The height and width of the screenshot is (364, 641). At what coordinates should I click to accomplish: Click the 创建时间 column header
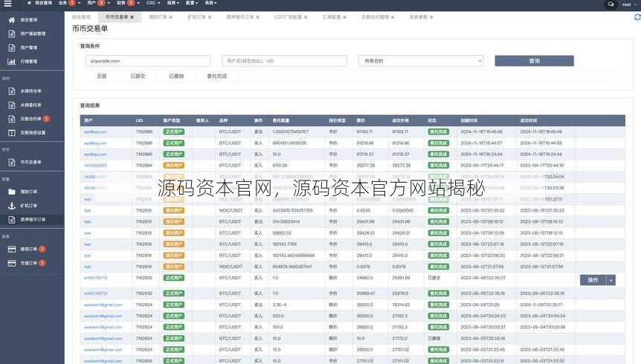(x=469, y=120)
